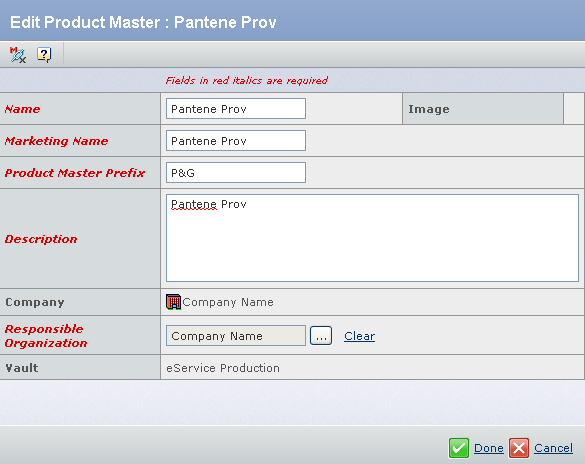Focus the Name input field

tap(236, 109)
